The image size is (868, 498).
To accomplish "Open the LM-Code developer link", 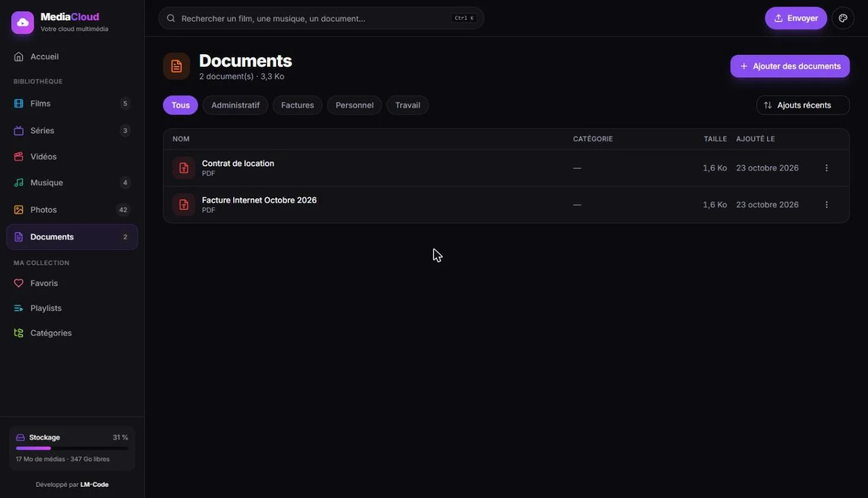I will [x=94, y=485].
